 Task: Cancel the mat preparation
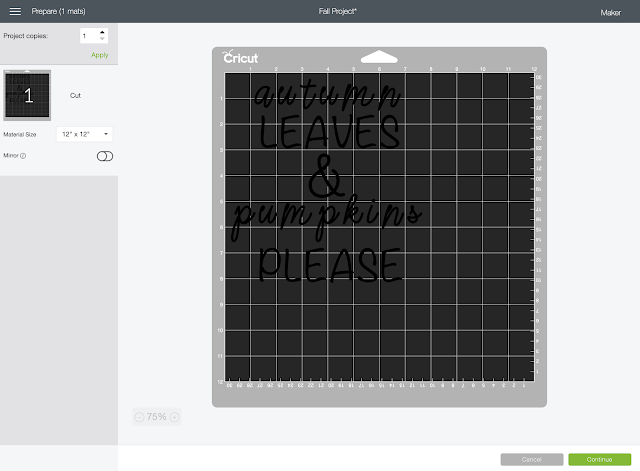(532, 460)
